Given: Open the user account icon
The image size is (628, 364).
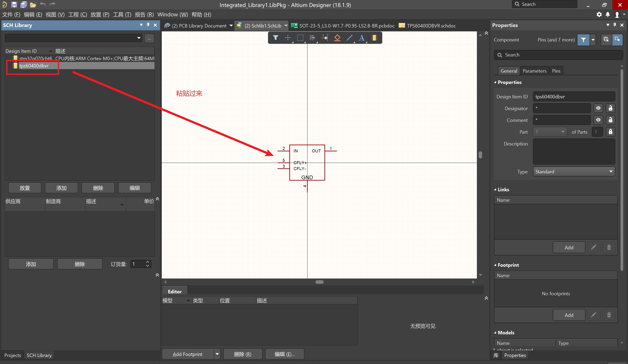Looking at the screenshot, I should 617,15.
